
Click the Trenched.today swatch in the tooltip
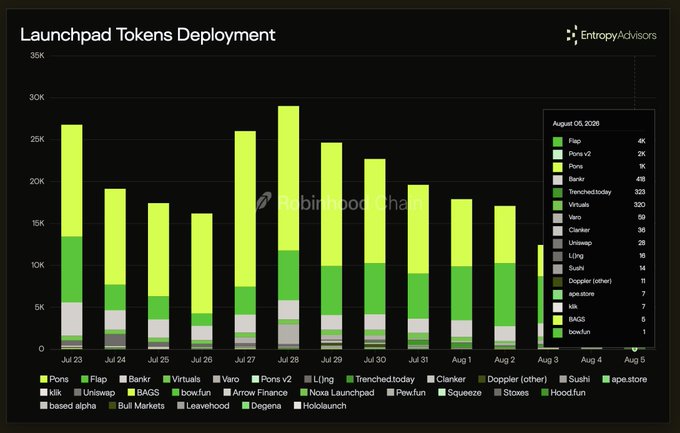pos(557,192)
